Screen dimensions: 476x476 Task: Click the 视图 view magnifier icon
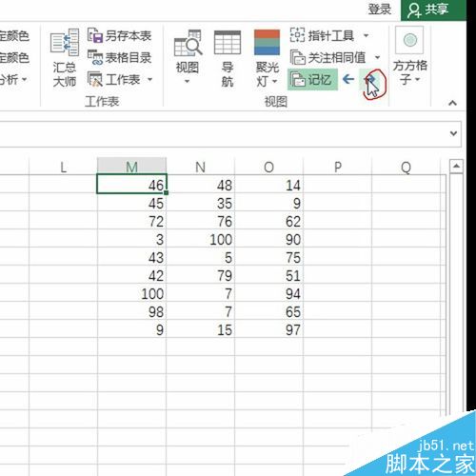(x=188, y=44)
